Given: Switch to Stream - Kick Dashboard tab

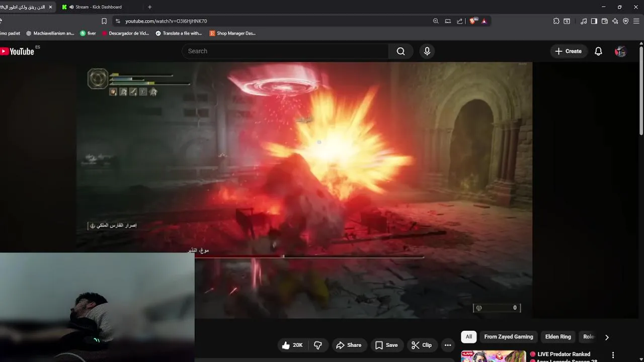Looking at the screenshot, I should pos(100,7).
